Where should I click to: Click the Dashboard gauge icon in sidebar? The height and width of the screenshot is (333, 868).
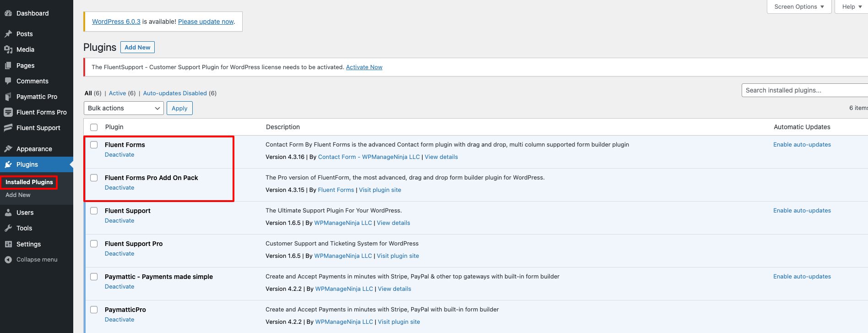tap(8, 13)
